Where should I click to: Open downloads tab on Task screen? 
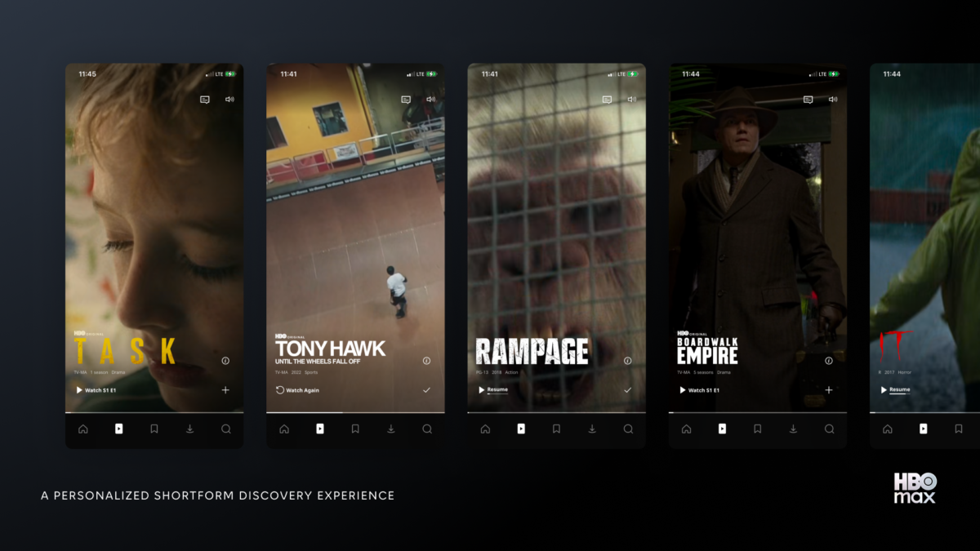190,429
